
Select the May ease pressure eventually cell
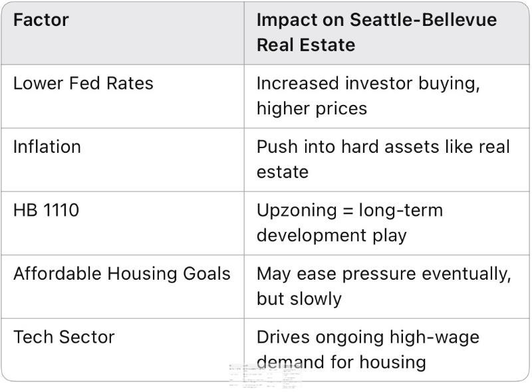[x=387, y=286]
